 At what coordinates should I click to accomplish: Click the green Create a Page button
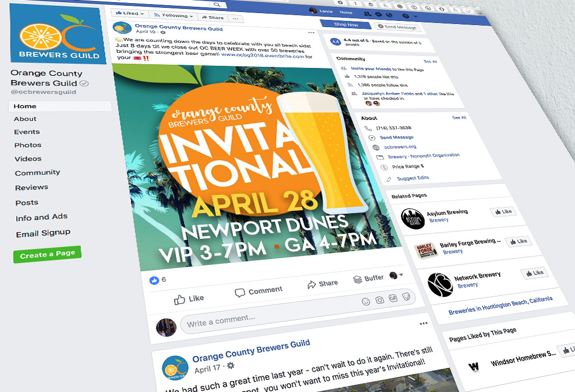pyautogui.click(x=47, y=254)
